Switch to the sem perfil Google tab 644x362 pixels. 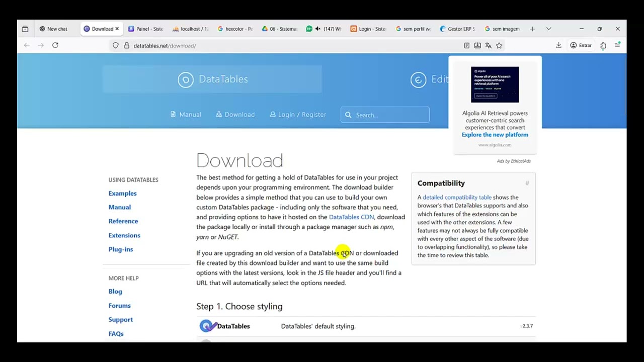click(x=413, y=29)
